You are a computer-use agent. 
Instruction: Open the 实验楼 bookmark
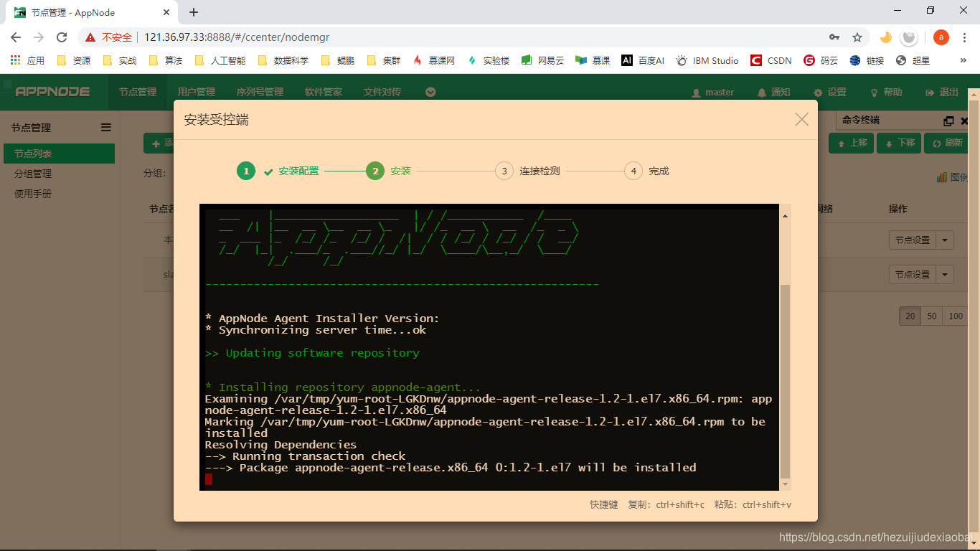click(488, 60)
